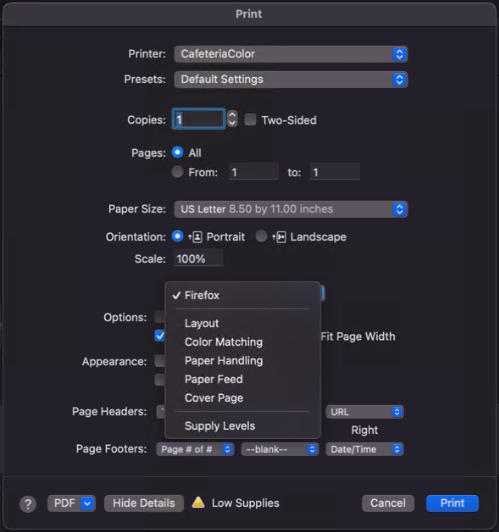Click the Low Supplies text
This screenshot has width=499, height=532.
245,503
